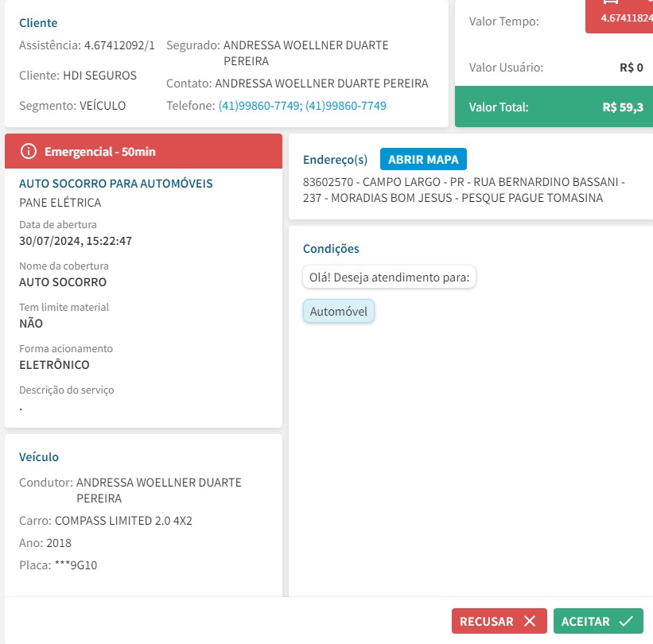Click the client name HDI SEGUROS

(99, 76)
